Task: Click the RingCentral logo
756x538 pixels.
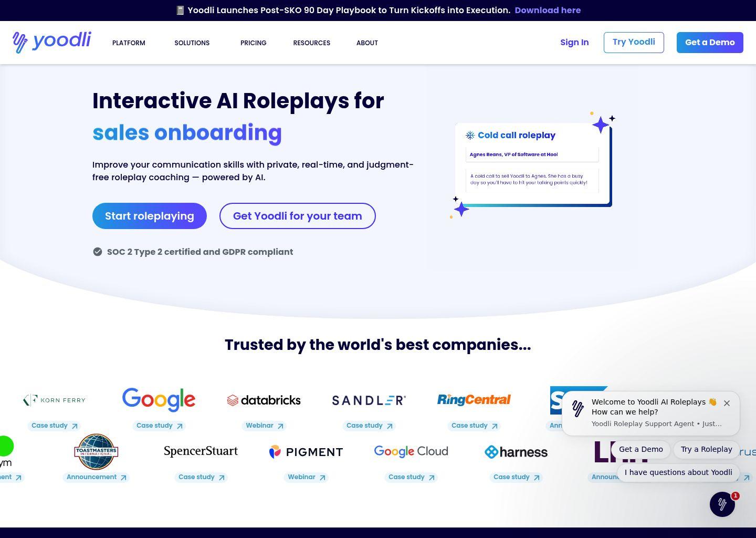Action: tap(474, 400)
